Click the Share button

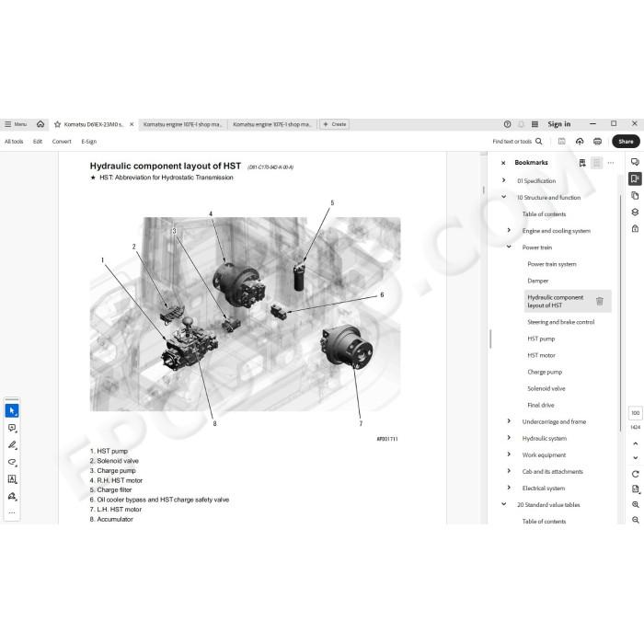pyautogui.click(x=626, y=142)
